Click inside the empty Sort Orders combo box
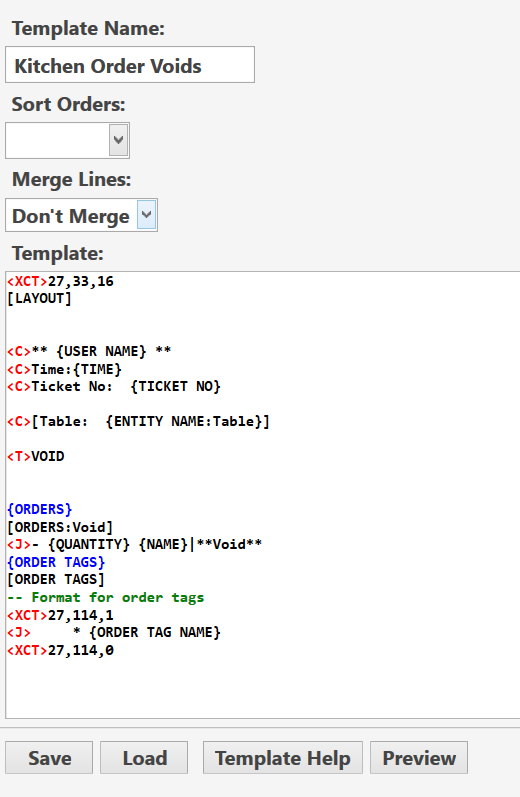Image resolution: width=520 pixels, height=797 pixels. (57, 140)
